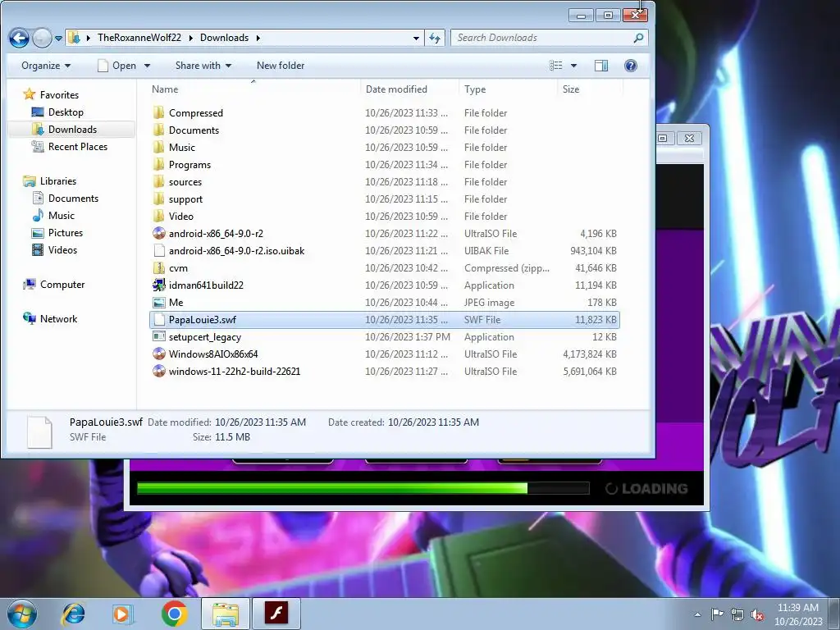840x630 pixels.
Task: Toggle the preview pane button
Action: [x=601, y=66]
